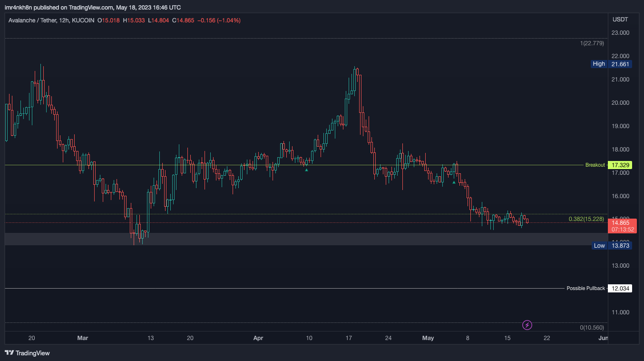This screenshot has height=361, width=644.
Task: Click the 16.000 price axis label
Action: 621,196
